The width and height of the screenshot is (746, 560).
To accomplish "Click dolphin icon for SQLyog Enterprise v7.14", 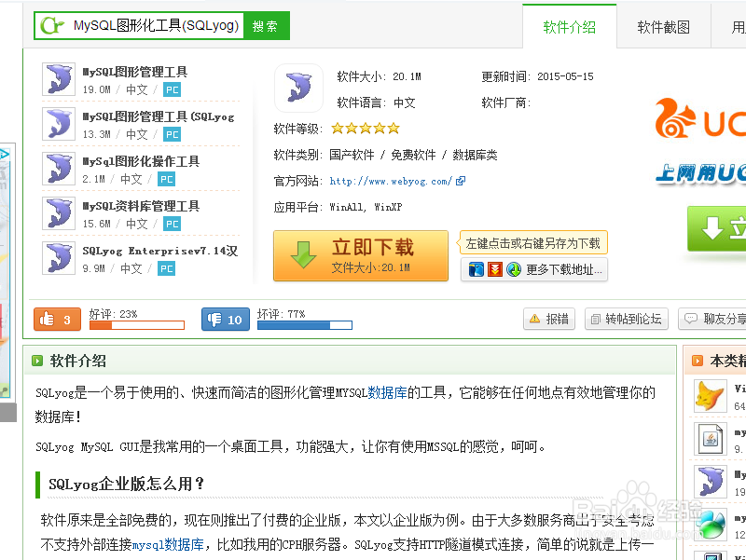I will 59,258.
